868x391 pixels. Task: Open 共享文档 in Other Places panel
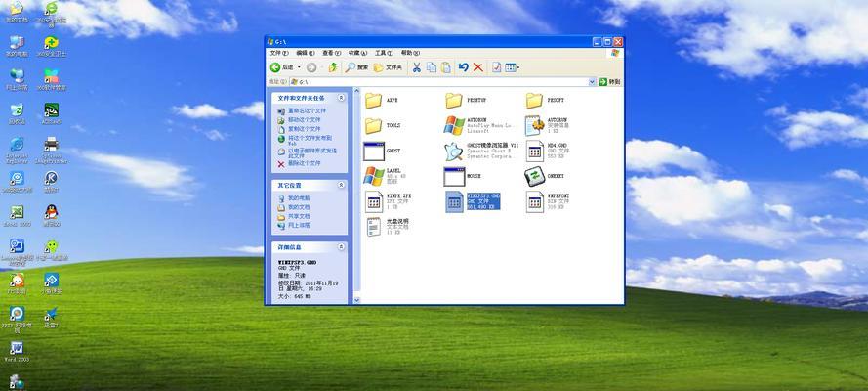pos(299,216)
